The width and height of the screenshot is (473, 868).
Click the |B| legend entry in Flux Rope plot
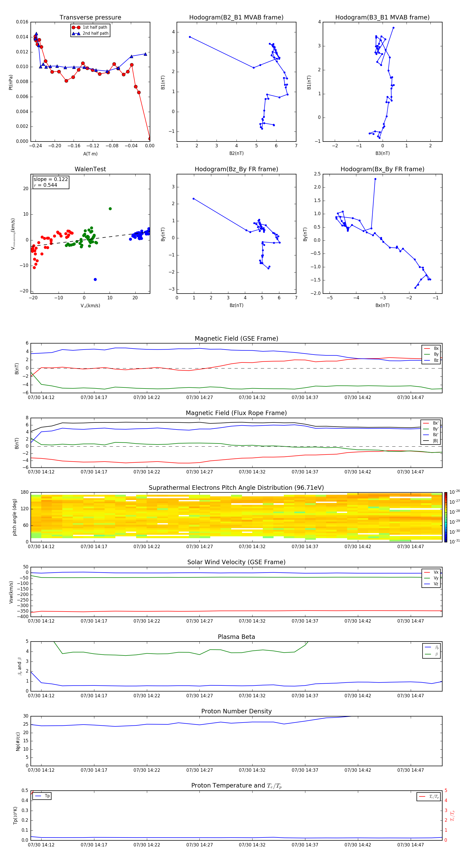point(431,441)
